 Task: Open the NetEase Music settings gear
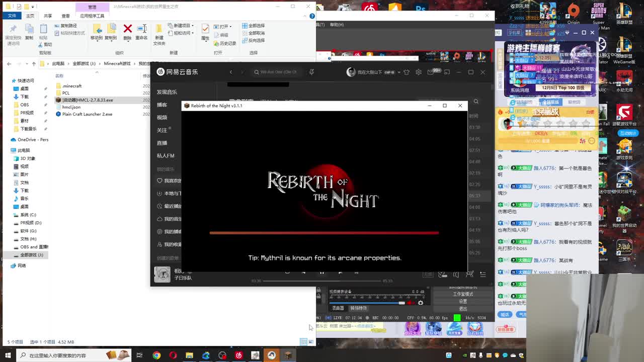pyautogui.click(x=418, y=72)
